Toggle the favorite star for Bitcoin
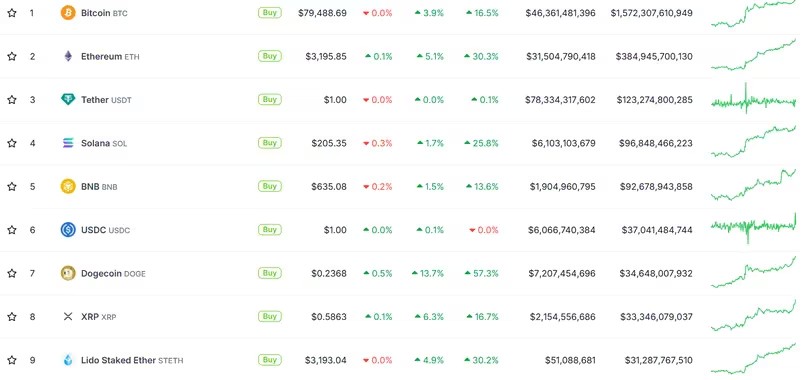This screenshot has width=811, height=380. pos(11,13)
